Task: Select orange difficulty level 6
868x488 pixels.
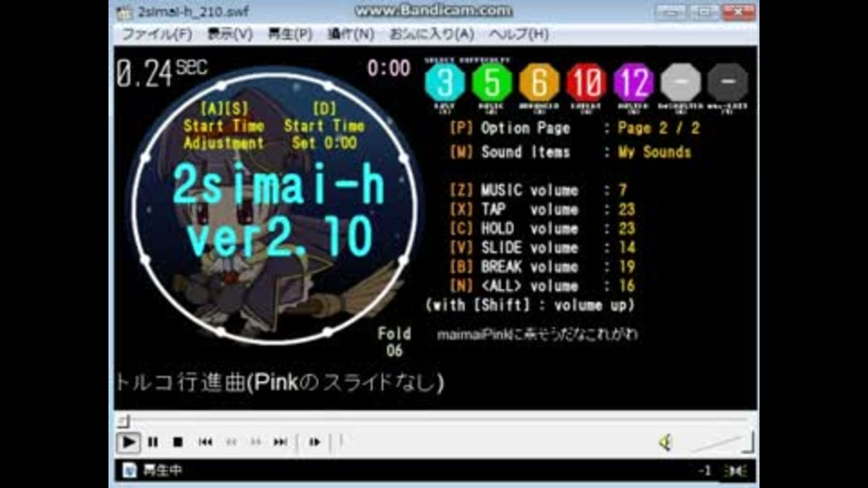Action: 539,82
